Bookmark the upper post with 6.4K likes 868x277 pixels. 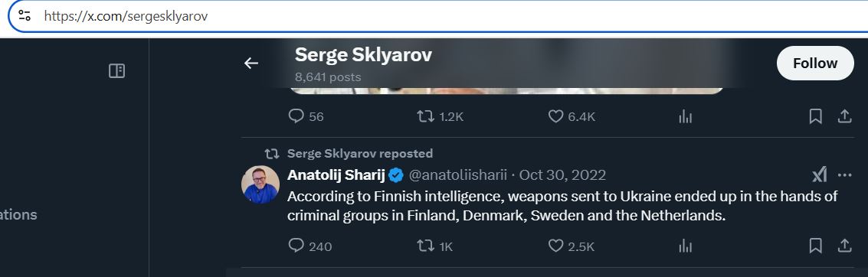tap(815, 116)
